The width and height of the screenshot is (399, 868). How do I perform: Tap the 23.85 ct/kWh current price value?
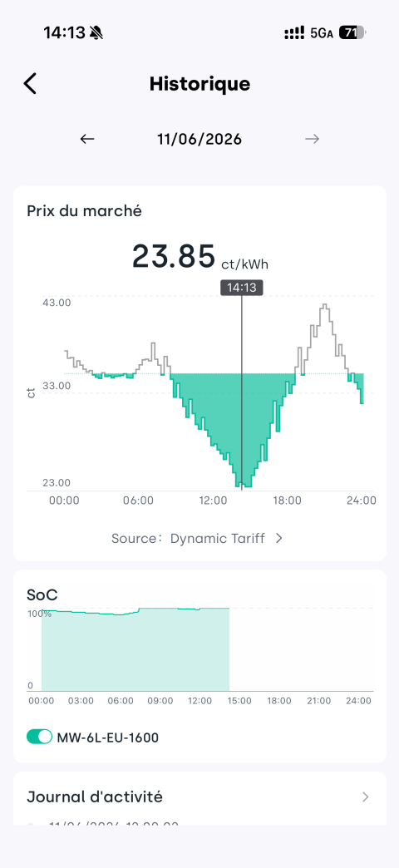pyautogui.click(x=199, y=257)
